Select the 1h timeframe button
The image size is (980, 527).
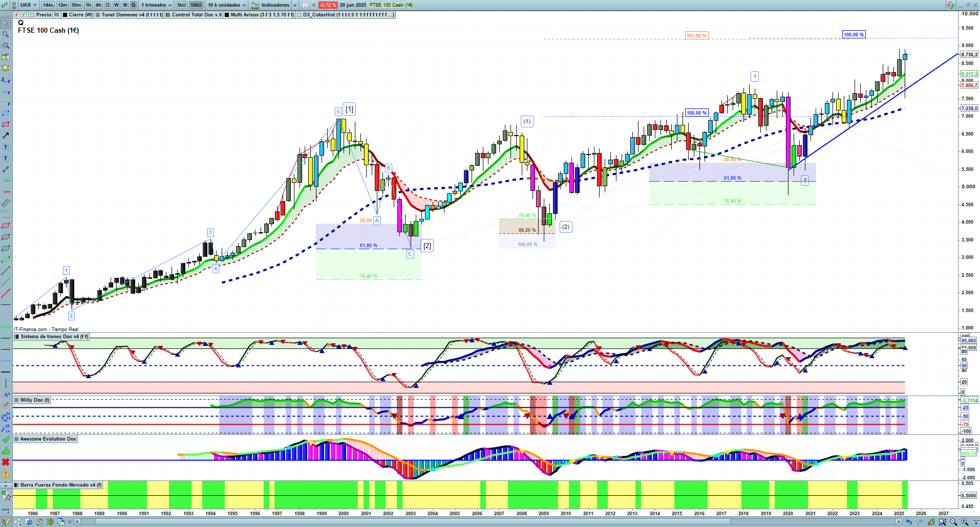click(x=88, y=5)
